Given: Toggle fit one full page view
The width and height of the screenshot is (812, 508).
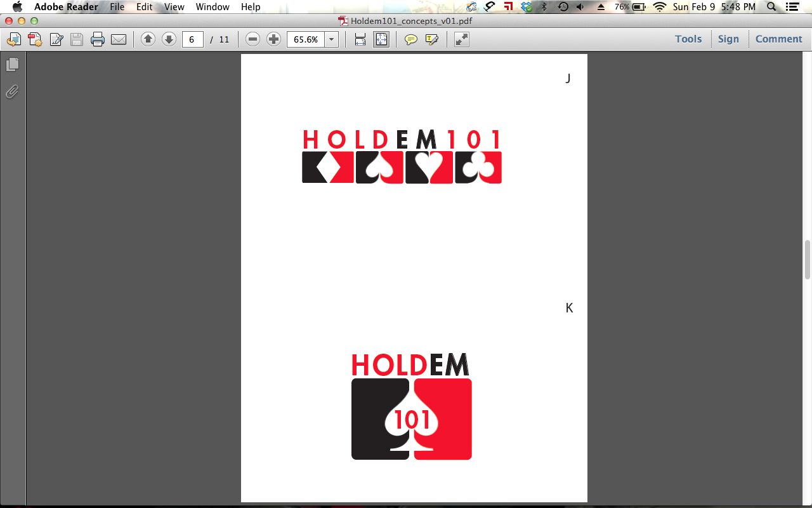Looking at the screenshot, I should point(381,39).
